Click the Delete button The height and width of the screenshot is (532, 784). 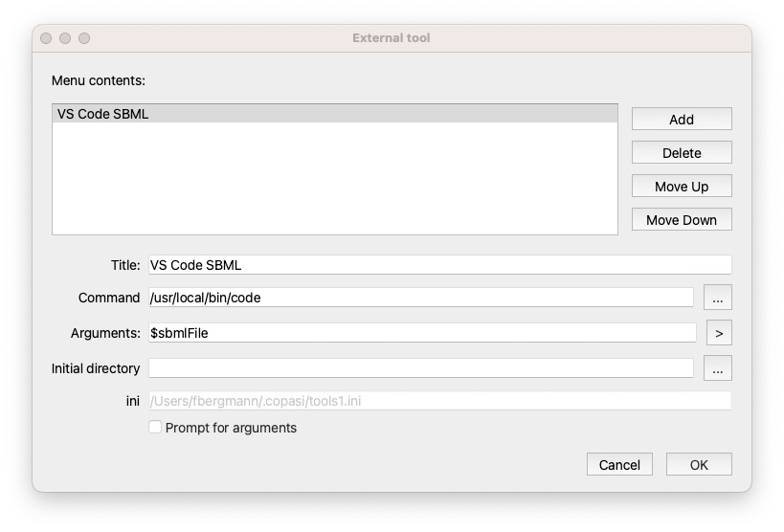[x=682, y=152]
